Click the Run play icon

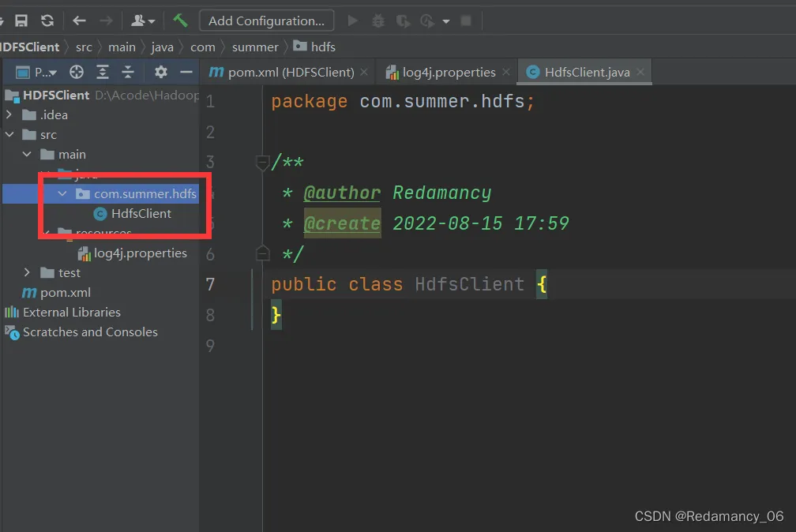coord(353,21)
